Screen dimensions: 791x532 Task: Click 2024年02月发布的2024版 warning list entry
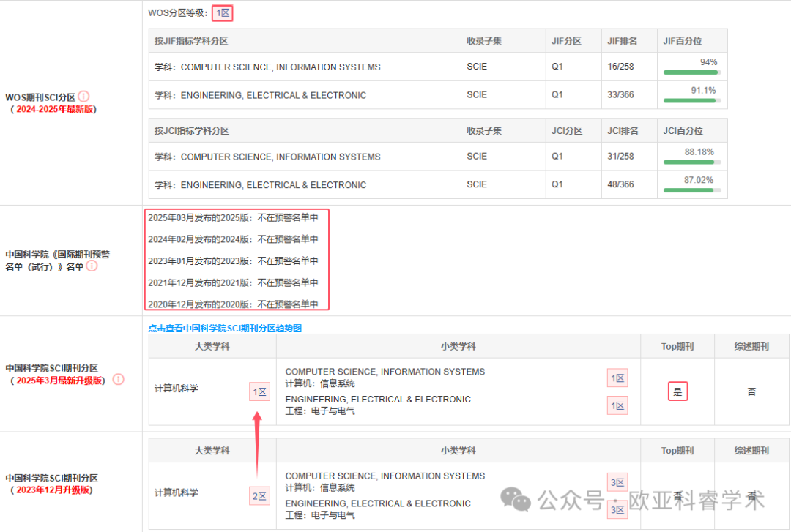(x=233, y=239)
